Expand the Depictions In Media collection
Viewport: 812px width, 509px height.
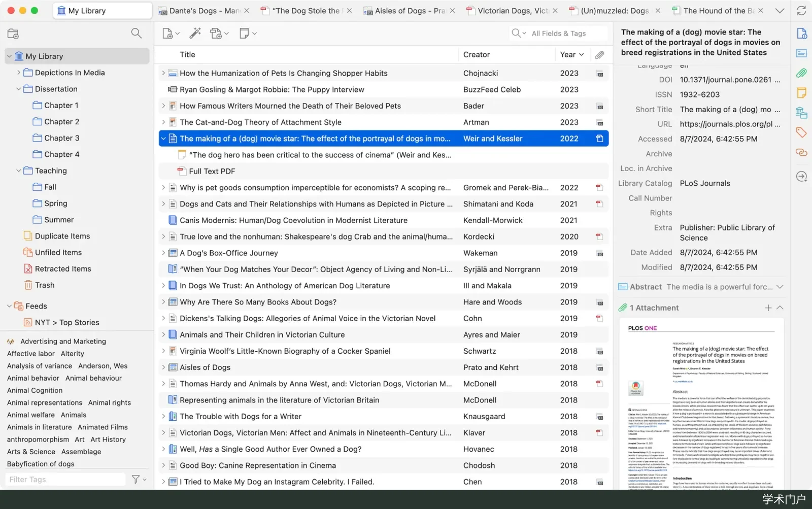tap(18, 73)
